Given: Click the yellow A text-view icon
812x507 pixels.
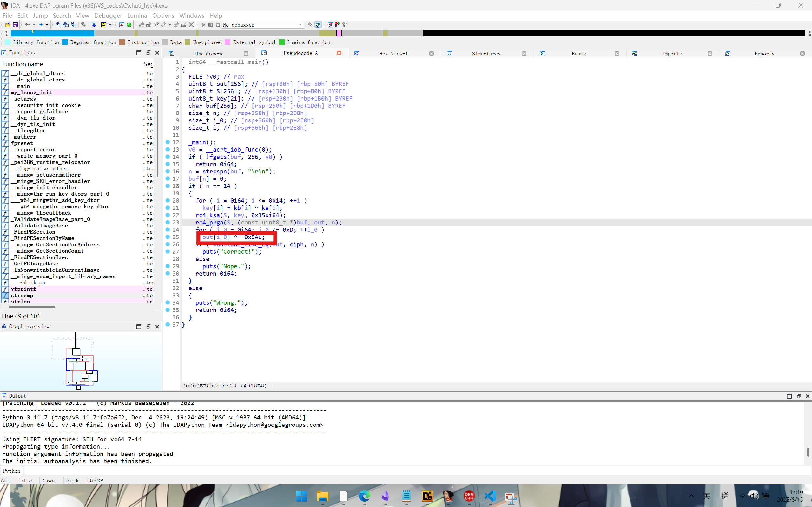Looking at the screenshot, I should click(104, 25).
